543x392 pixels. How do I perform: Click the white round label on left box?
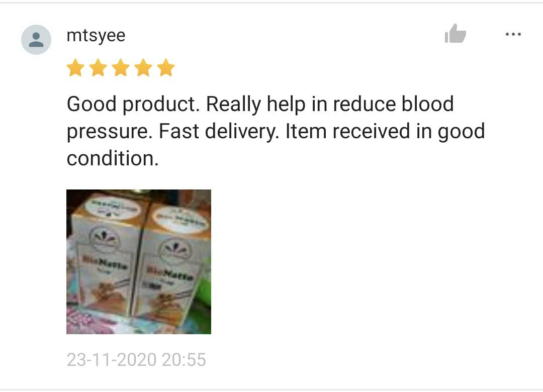coord(113,208)
